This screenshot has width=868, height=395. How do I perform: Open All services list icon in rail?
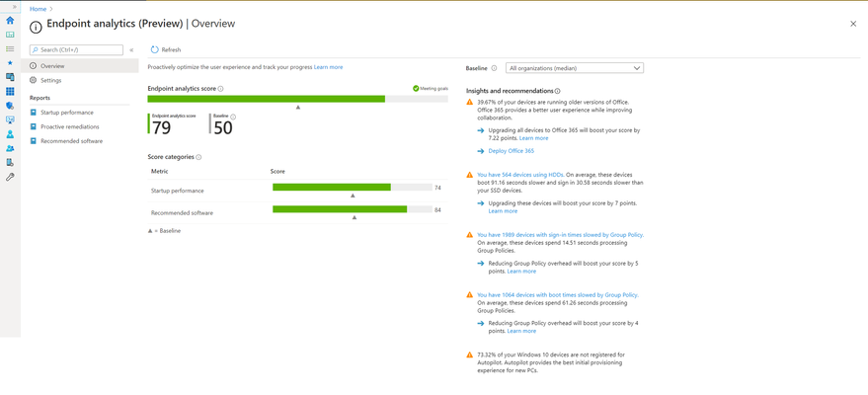pyautogui.click(x=10, y=48)
